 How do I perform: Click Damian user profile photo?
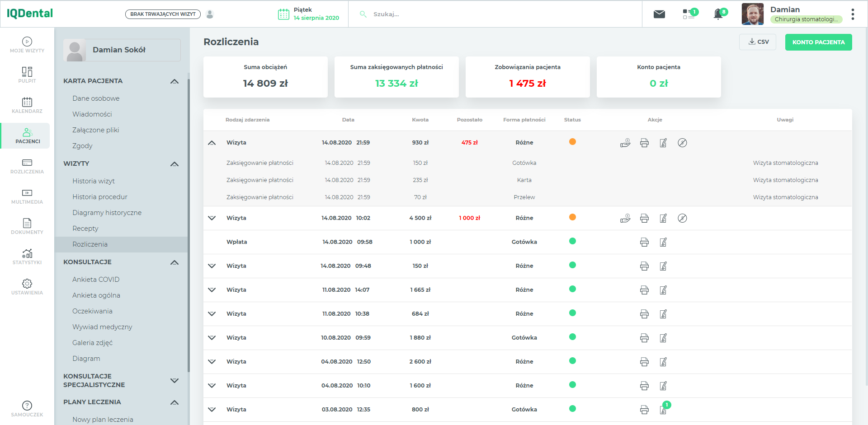pyautogui.click(x=753, y=14)
